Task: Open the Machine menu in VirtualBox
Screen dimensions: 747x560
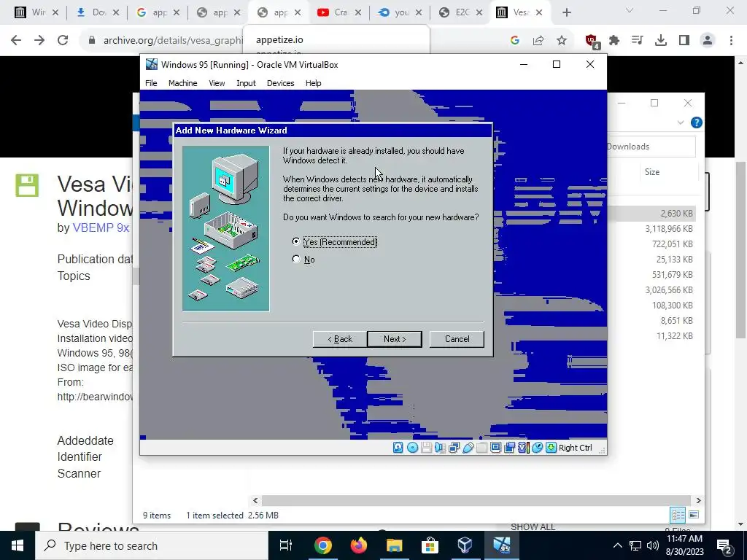Action: pos(182,83)
